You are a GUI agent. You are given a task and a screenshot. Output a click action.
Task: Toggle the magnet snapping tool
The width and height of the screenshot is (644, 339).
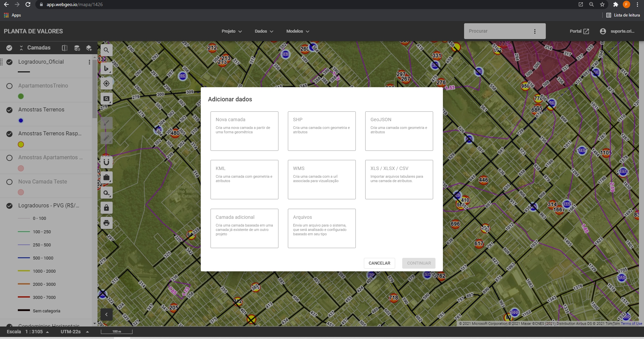[x=106, y=162]
